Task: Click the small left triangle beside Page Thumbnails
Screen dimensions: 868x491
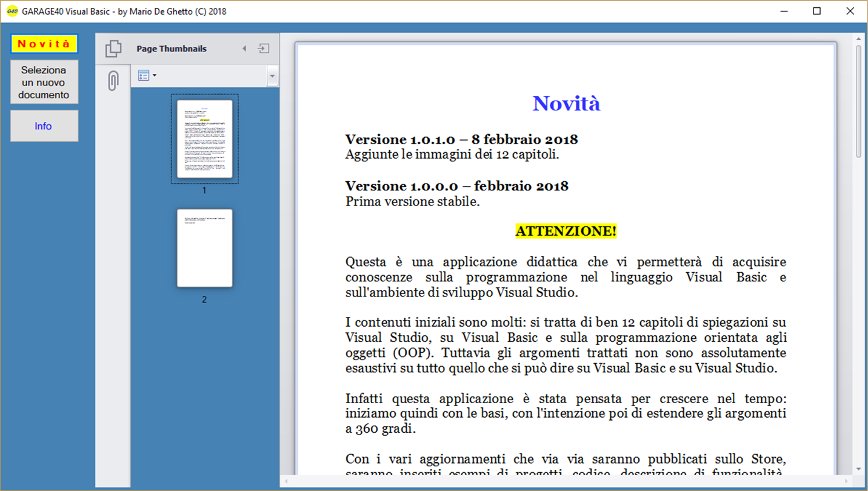Action: [x=244, y=48]
